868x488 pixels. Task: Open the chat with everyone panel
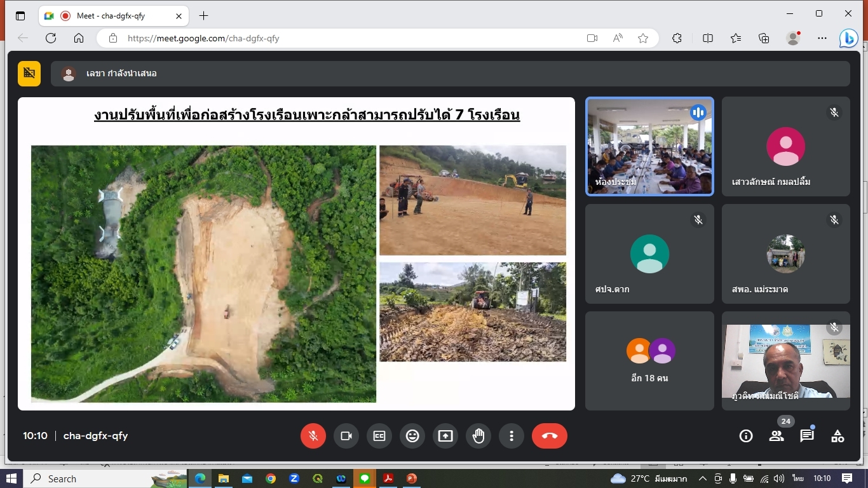click(807, 436)
